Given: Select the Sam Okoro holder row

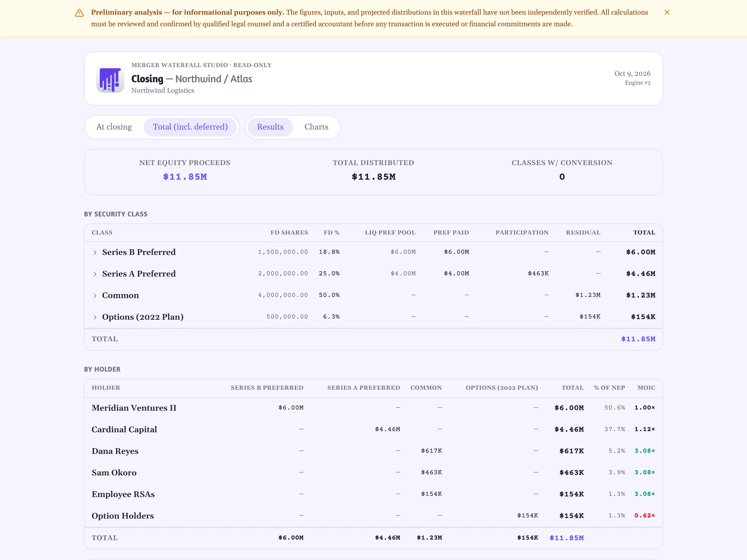Looking at the screenshot, I should click(x=373, y=473).
